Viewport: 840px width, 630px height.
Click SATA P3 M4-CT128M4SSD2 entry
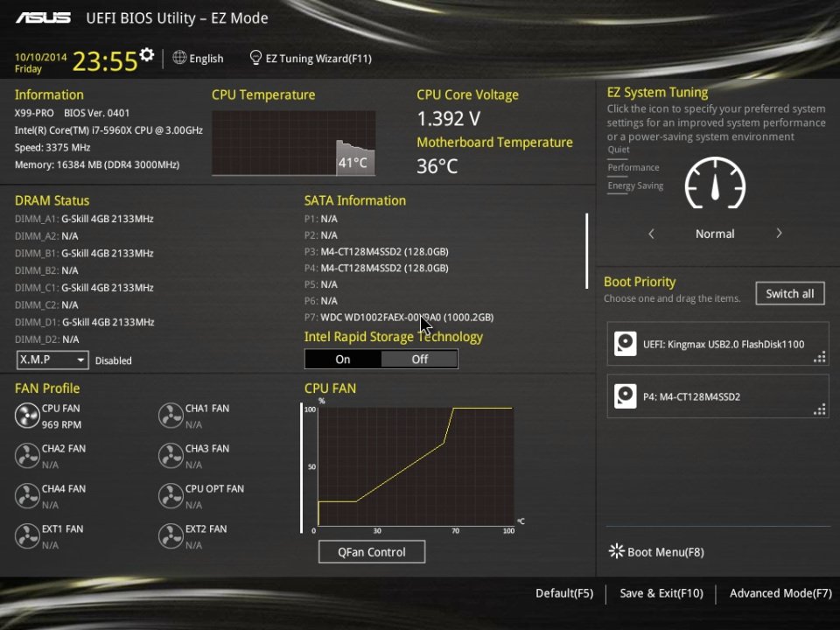376,251
